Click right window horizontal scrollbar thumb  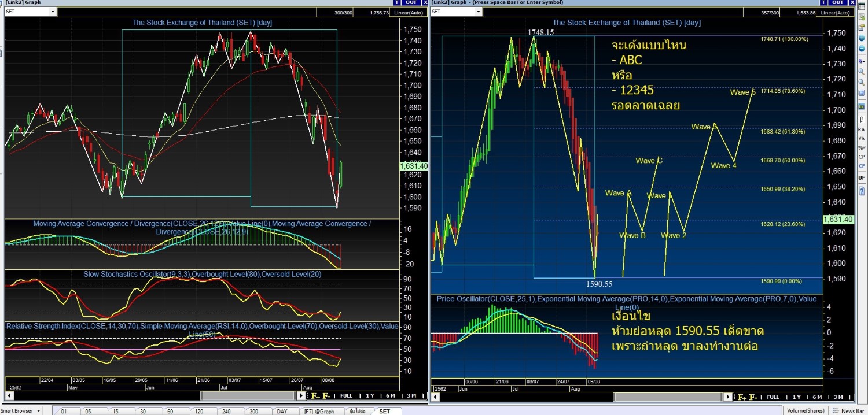pyautogui.click(x=668, y=397)
